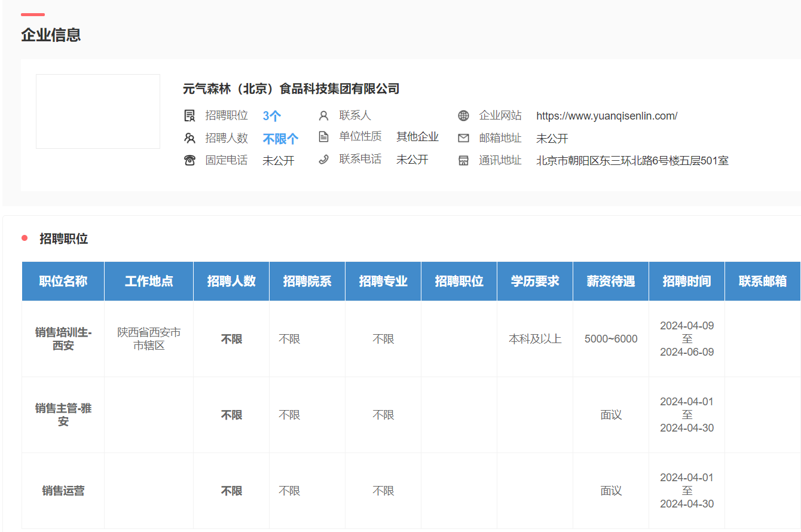The width and height of the screenshot is (801, 532).
Task: Open the yuanqisenlin.com website link
Action: pos(607,116)
